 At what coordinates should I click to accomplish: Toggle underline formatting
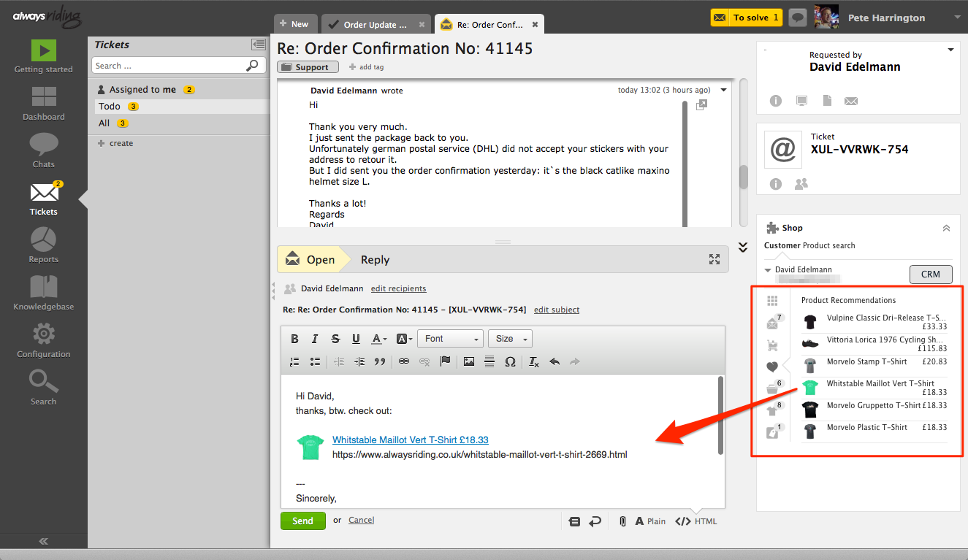click(356, 339)
